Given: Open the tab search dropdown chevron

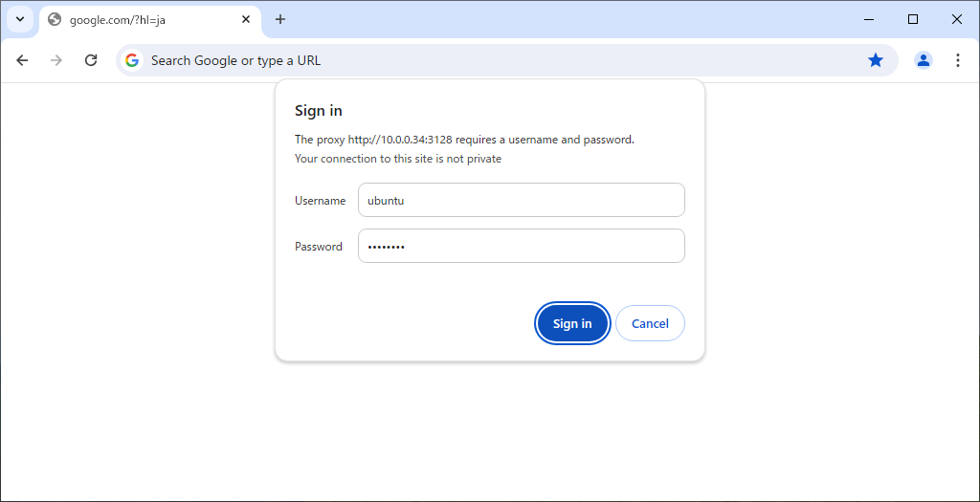Looking at the screenshot, I should coord(20,19).
